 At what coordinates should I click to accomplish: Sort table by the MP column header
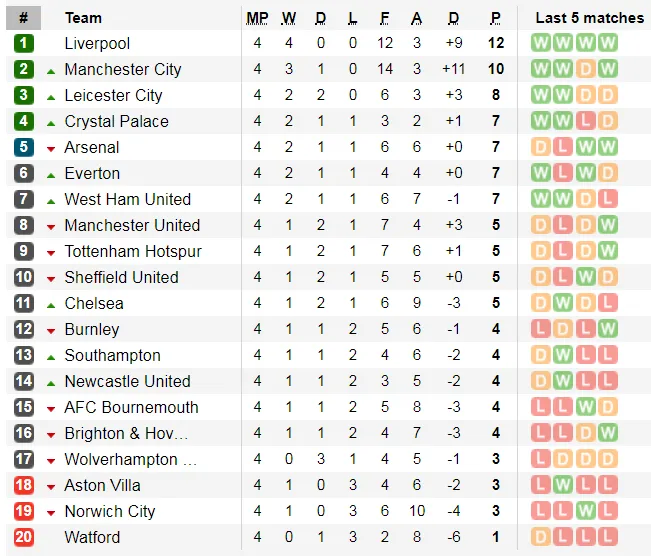[257, 18]
